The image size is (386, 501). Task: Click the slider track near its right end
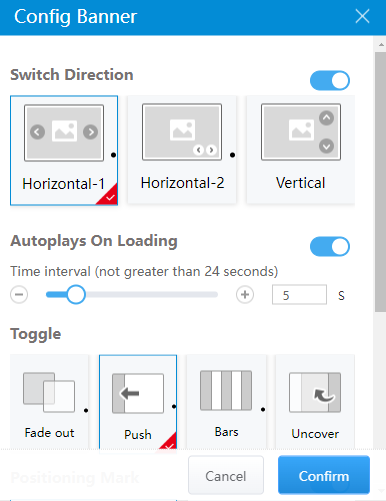[210, 295]
